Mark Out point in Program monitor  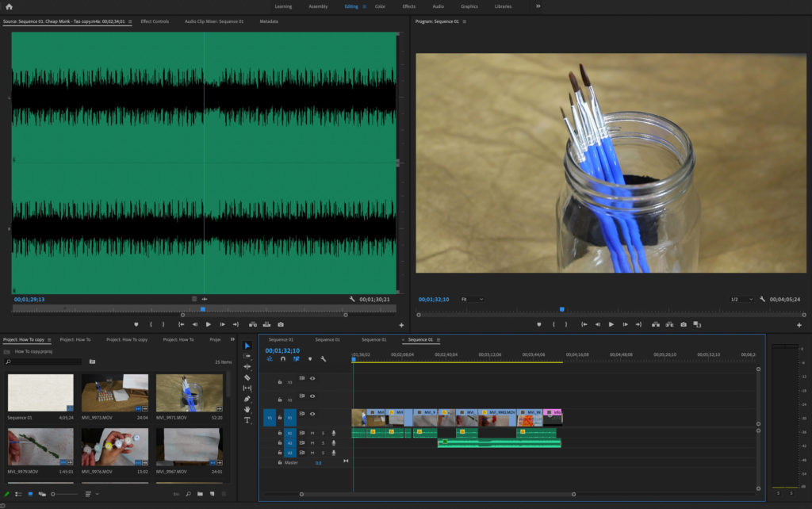coord(566,324)
